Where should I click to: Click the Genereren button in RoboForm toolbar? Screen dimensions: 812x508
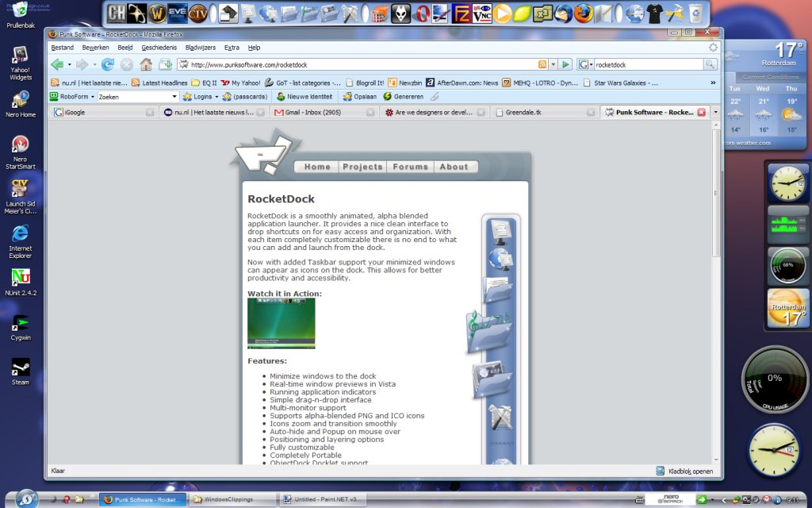pyautogui.click(x=404, y=97)
